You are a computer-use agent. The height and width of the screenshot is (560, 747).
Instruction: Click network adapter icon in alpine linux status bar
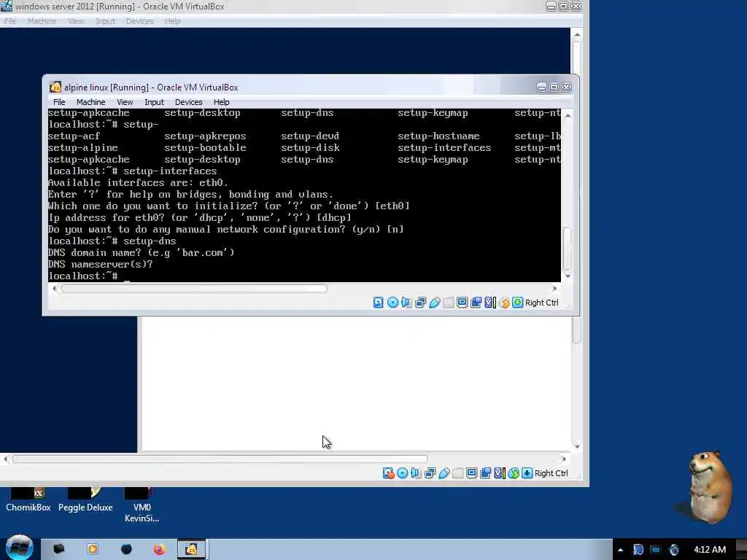pyautogui.click(x=420, y=303)
